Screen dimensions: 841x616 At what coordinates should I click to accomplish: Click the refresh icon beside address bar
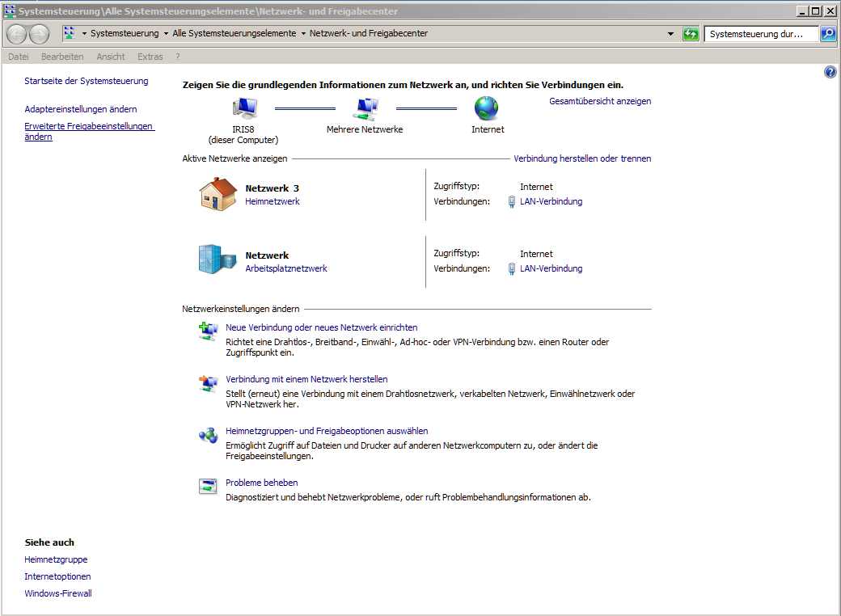tap(691, 34)
